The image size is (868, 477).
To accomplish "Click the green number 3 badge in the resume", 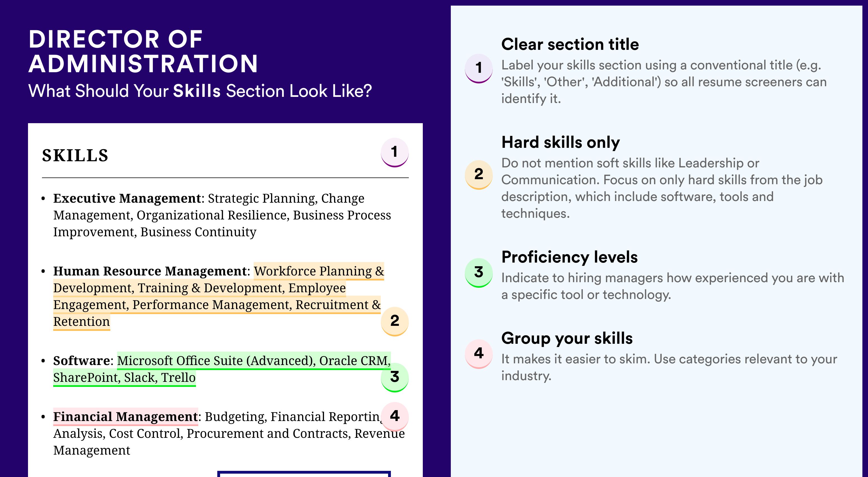I will click(394, 377).
